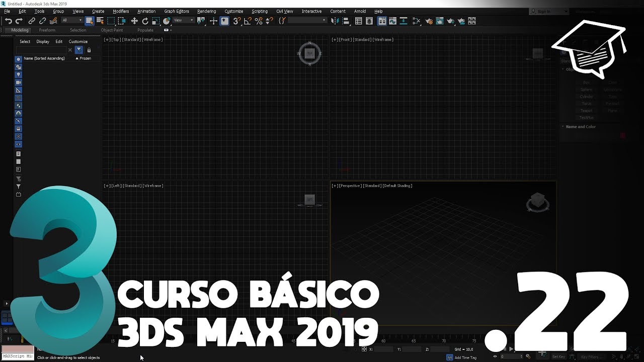The width and height of the screenshot is (644, 362).
Task: Toggle the Scene Explorer icon
Action: coord(358,21)
